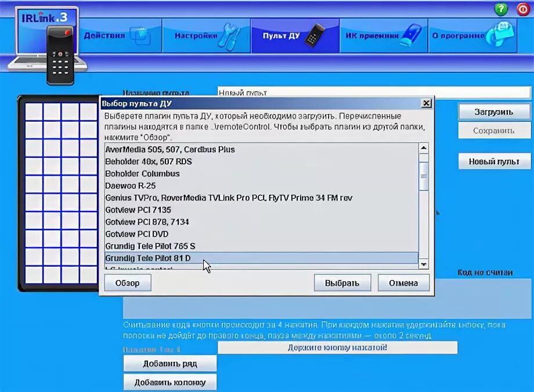Click list scrollbar up arrow
Viewport: 534px width, 392px height.
tap(424, 148)
